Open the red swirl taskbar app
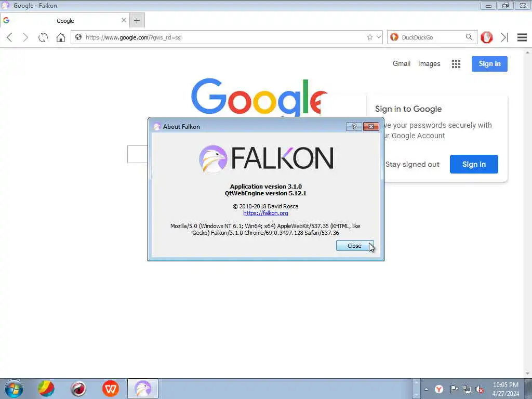Screen dimensions: 532x399 (78, 389)
